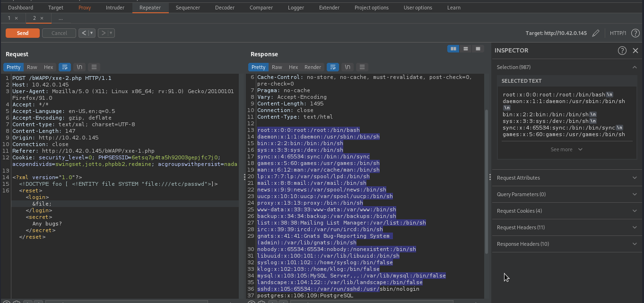
Task: Switch to Repeater sub-tab 1
Action: coord(9,18)
